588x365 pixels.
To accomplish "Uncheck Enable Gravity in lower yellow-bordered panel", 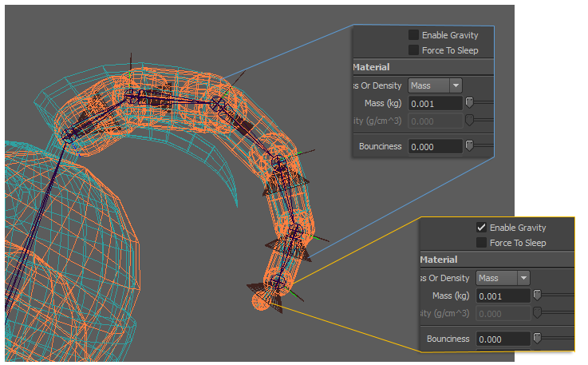I will click(x=481, y=227).
